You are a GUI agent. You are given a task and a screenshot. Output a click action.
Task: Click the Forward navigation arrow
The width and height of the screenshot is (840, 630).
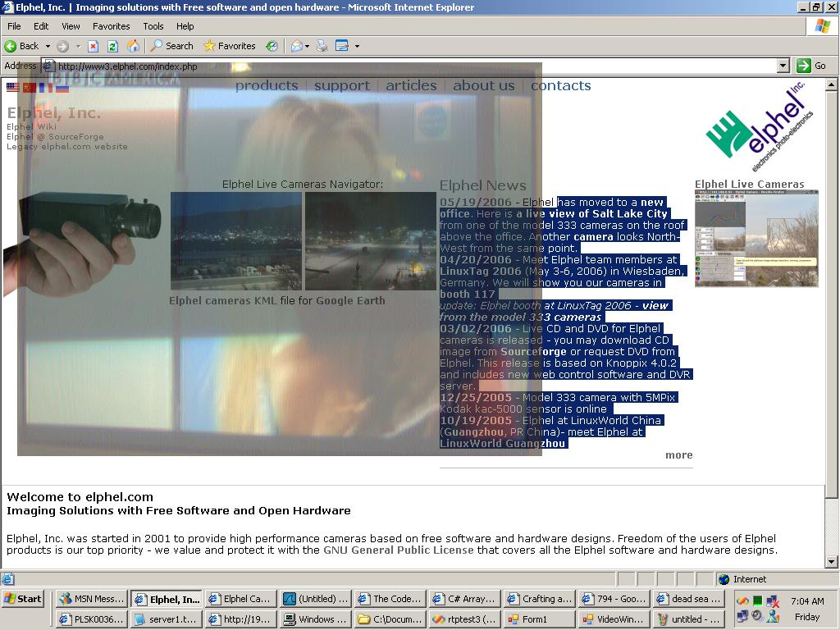pos(62,46)
